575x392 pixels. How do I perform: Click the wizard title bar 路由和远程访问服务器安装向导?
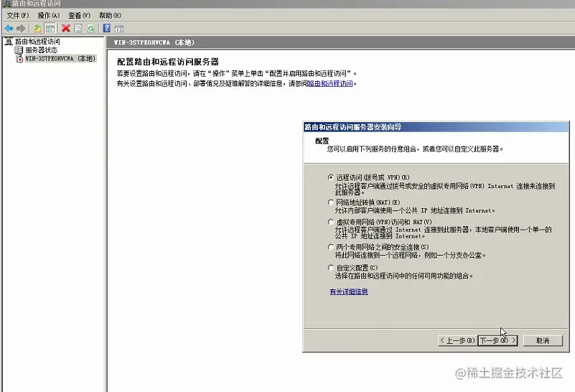[436, 127]
